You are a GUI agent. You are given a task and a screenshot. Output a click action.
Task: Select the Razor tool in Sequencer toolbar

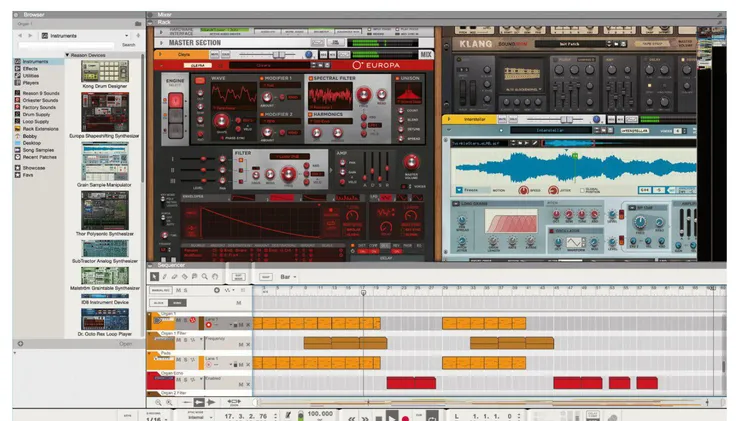(x=185, y=277)
